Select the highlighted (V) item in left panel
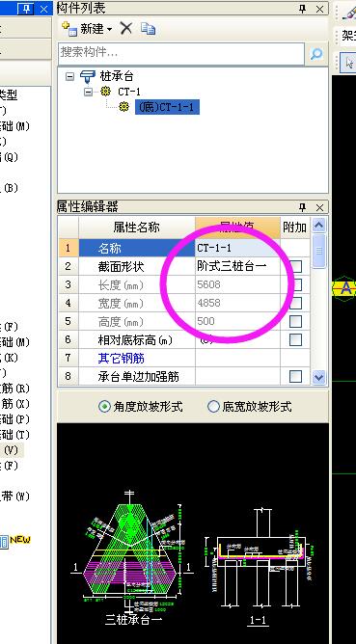The height and width of the screenshot is (644, 356). [12, 450]
